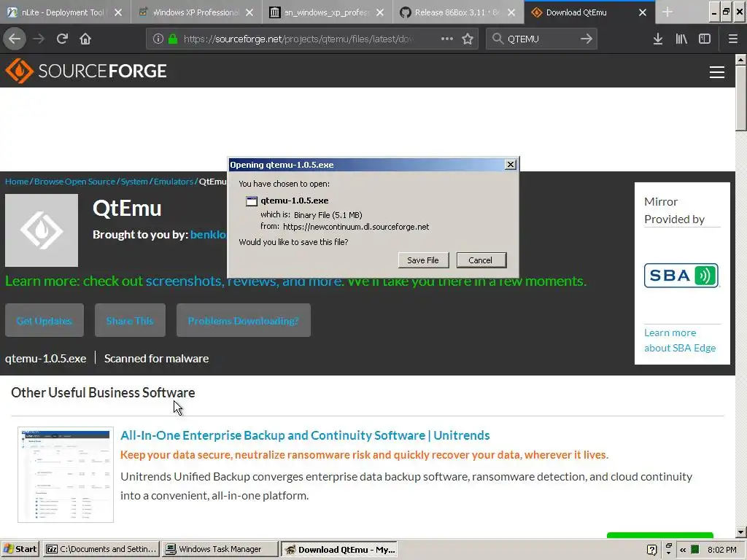Click the help question mark tray icon
The width and height of the screenshot is (747, 560).
[651, 550]
